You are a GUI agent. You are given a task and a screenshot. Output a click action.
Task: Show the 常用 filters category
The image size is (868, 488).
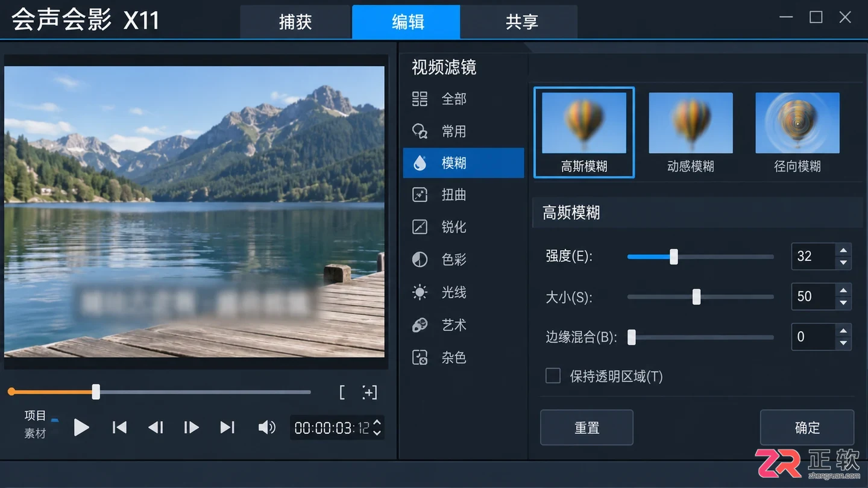click(x=464, y=131)
